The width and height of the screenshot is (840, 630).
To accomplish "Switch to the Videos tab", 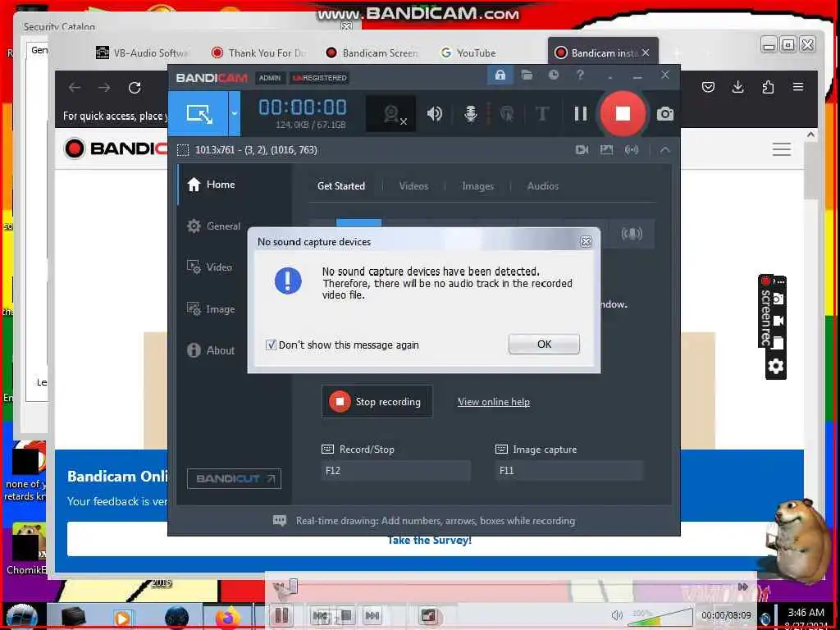I will pyautogui.click(x=413, y=186).
